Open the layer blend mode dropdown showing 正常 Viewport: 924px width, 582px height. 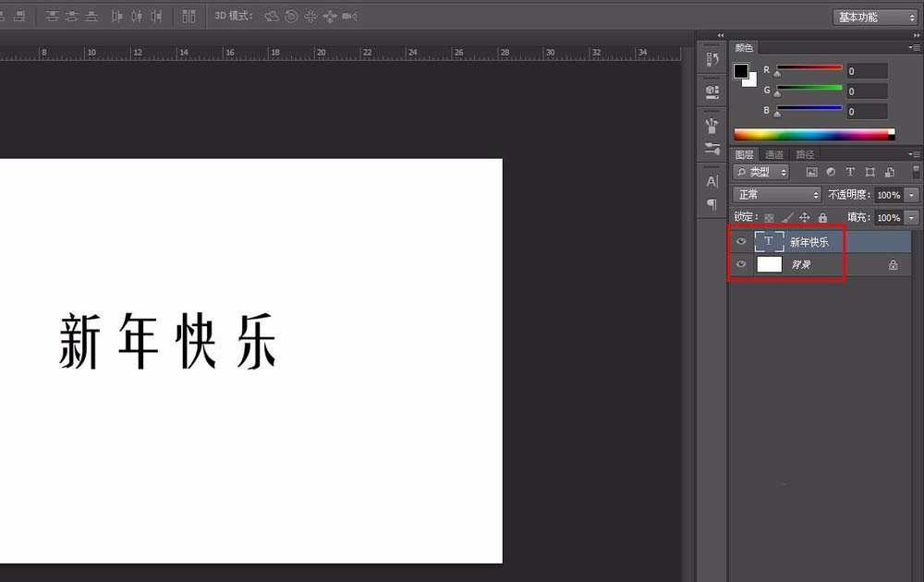[x=776, y=195]
